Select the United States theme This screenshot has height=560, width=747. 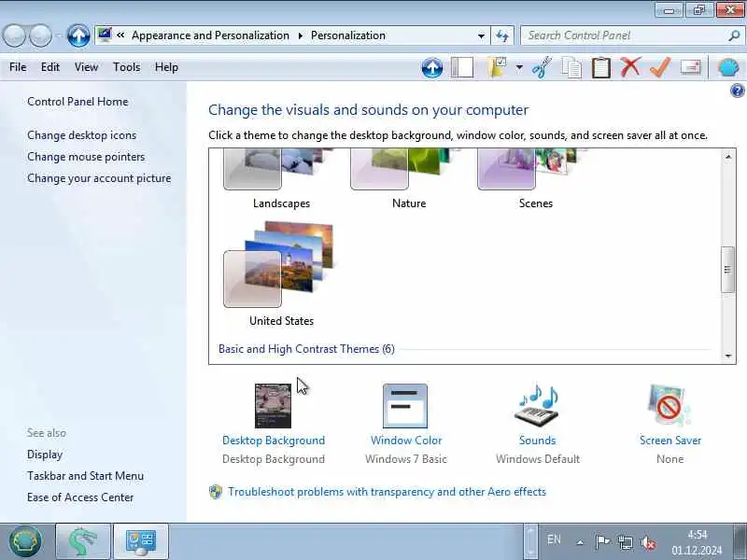281,273
